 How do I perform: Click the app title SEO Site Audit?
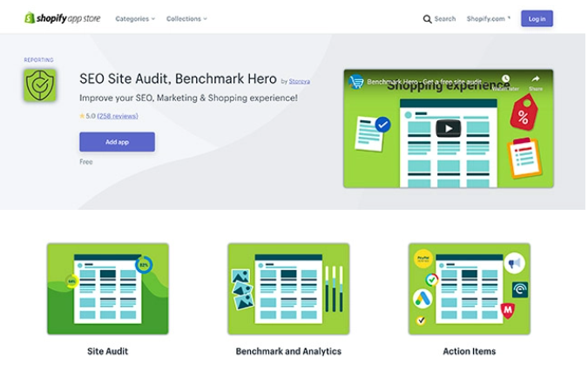pos(178,78)
